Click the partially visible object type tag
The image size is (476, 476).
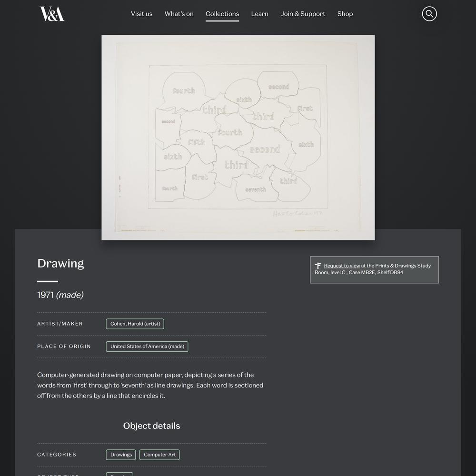(119, 474)
